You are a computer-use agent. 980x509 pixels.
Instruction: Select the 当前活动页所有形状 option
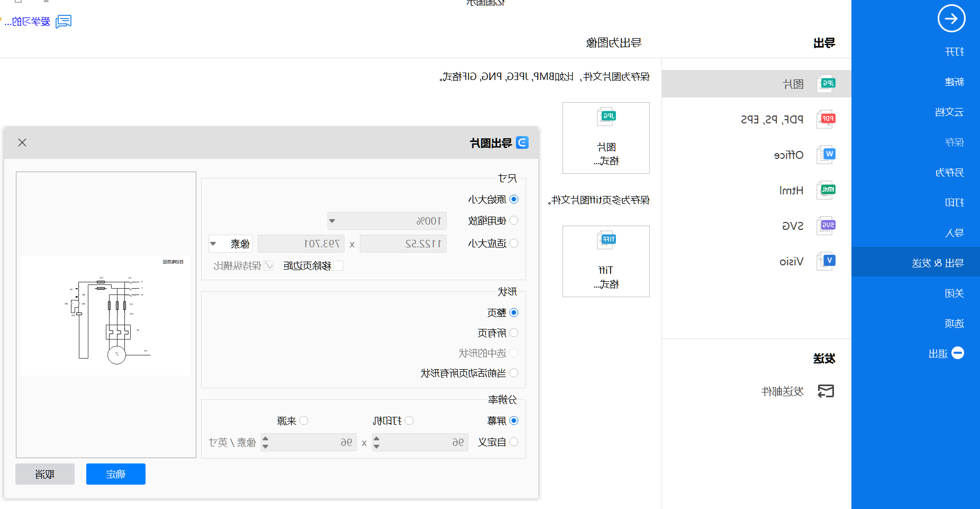point(514,373)
